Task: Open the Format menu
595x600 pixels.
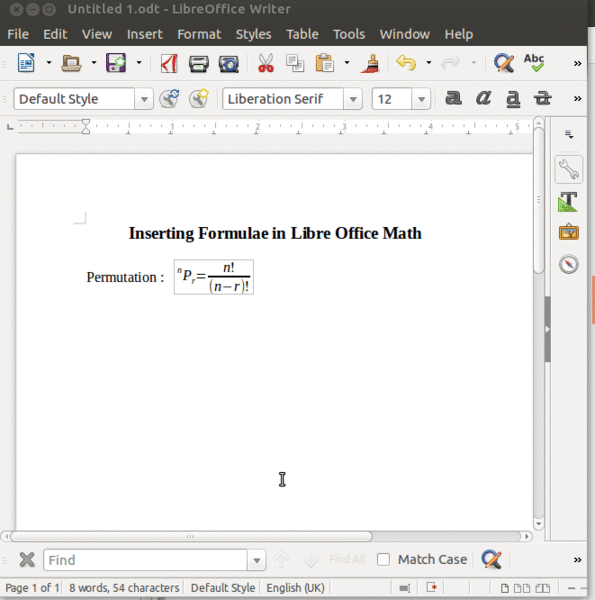Action: [x=199, y=34]
